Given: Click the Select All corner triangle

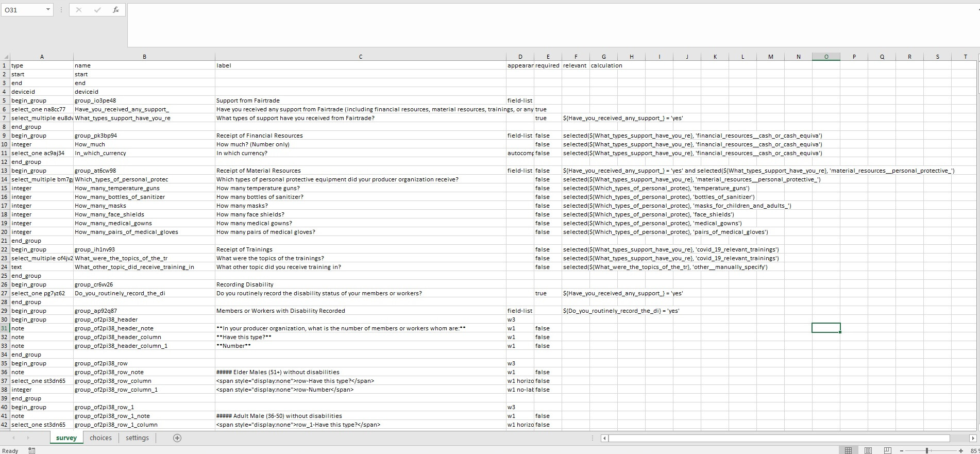Looking at the screenshot, I should [x=6, y=57].
